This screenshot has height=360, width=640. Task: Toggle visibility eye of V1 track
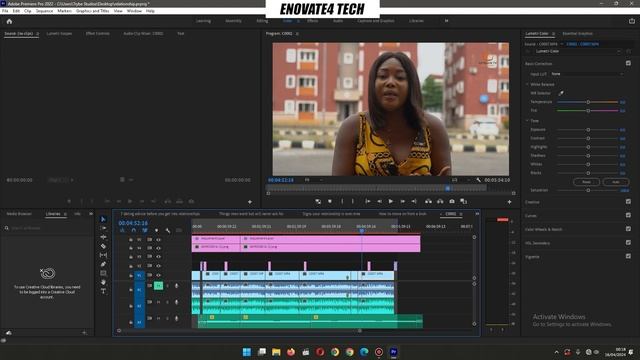click(x=158, y=275)
